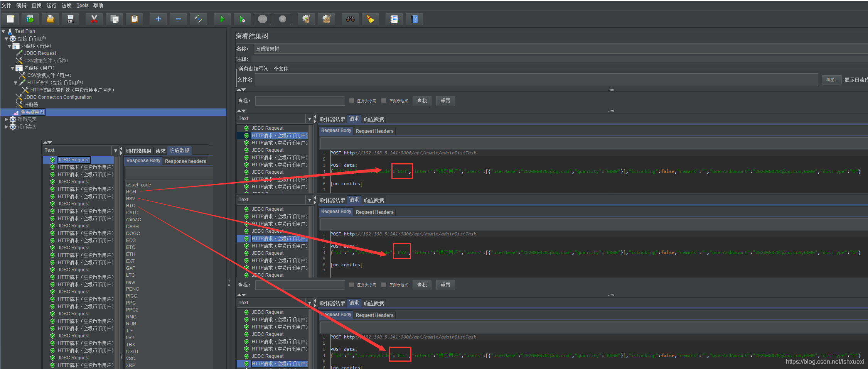Open the 运行 menu
Image resolution: width=868 pixels, height=369 pixels.
point(51,5)
